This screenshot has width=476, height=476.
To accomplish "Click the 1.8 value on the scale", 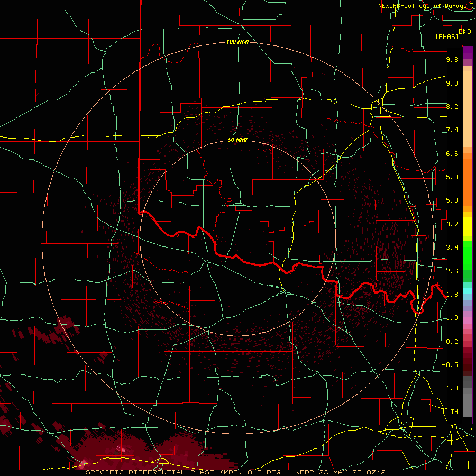I will point(452,295).
